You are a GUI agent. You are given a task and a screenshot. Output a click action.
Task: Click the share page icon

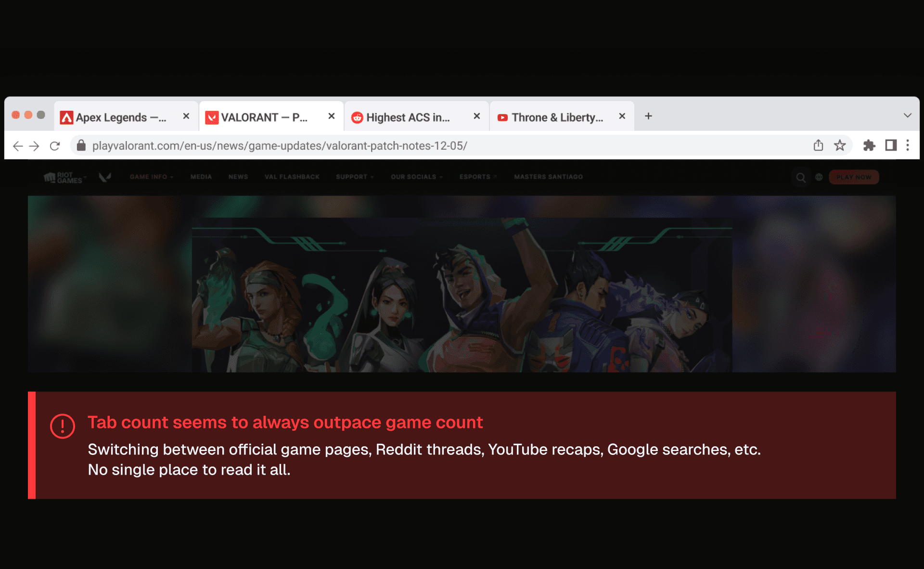(818, 145)
